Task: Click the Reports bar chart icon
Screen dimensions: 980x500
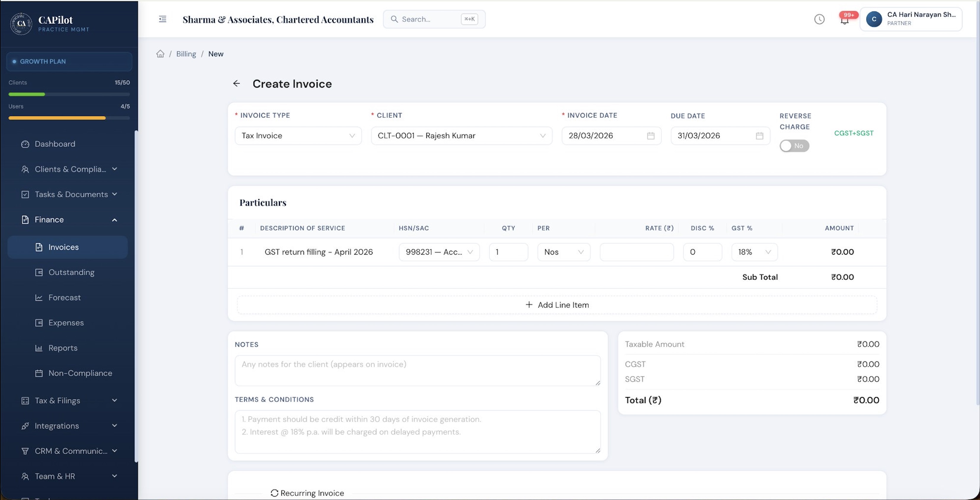Action: tap(39, 348)
